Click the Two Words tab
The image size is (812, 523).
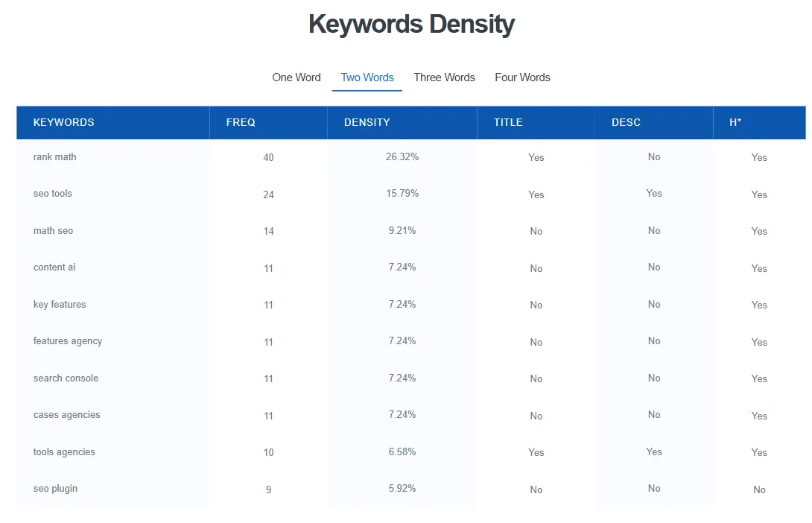pyautogui.click(x=367, y=77)
